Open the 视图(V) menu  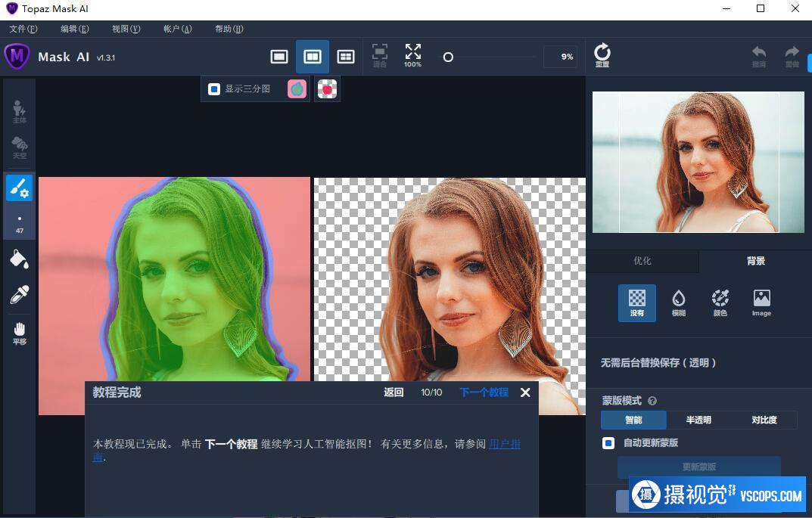[126, 29]
